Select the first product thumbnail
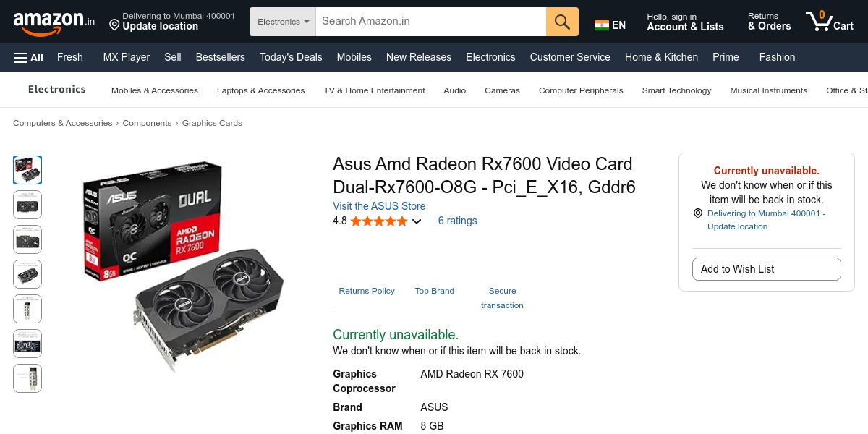Image resolution: width=868 pixels, height=434 pixels. click(x=27, y=170)
